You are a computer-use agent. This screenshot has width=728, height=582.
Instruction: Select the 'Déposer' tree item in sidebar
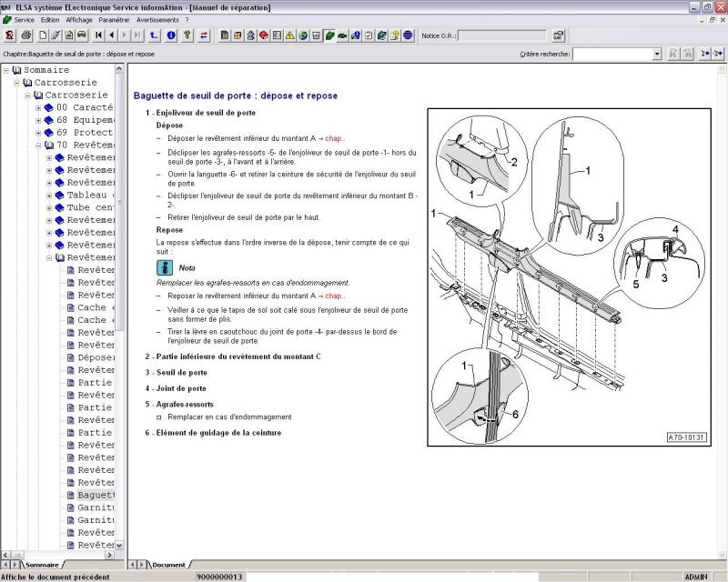tap(96, 357)
